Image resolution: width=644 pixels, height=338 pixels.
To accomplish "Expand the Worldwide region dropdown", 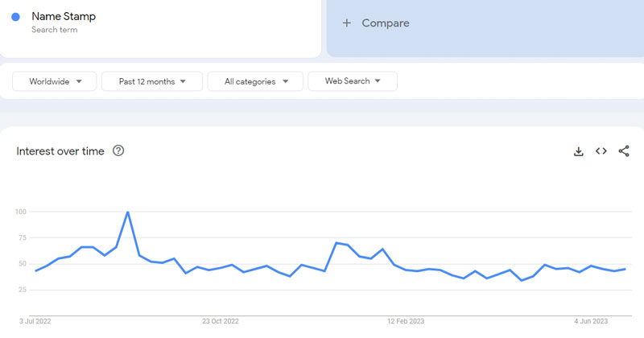I will [55, 81].
